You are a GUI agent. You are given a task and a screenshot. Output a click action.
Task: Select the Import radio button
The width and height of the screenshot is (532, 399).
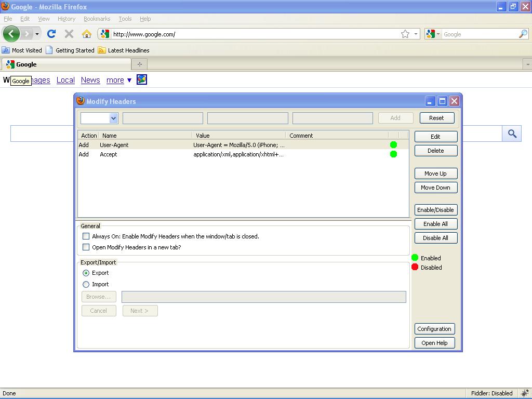point(86,284)
